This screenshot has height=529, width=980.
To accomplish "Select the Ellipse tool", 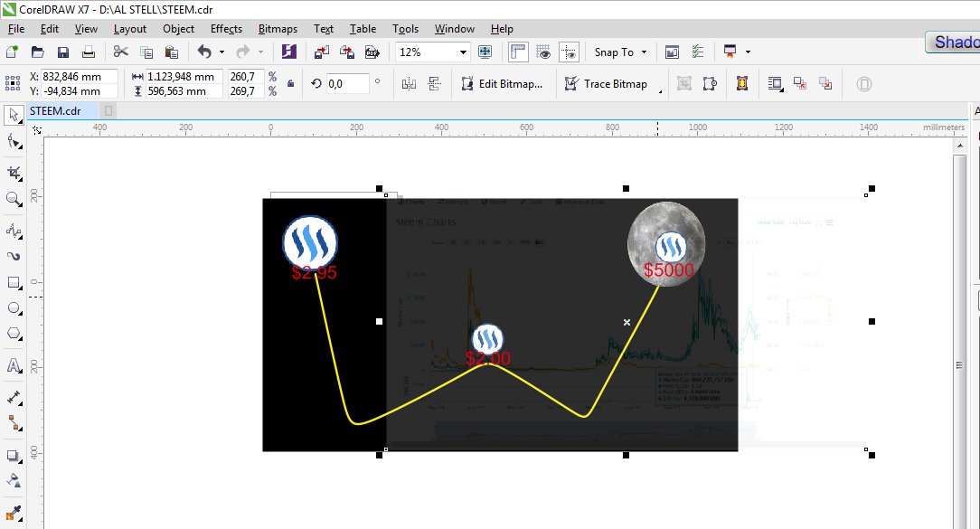I will coord(14,308).
